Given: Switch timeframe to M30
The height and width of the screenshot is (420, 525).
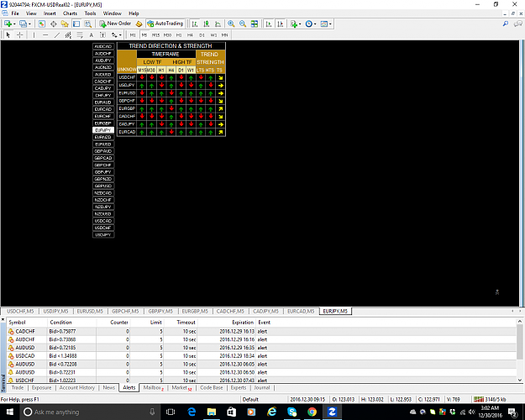Looking at the screenshot, I should 167,34.
